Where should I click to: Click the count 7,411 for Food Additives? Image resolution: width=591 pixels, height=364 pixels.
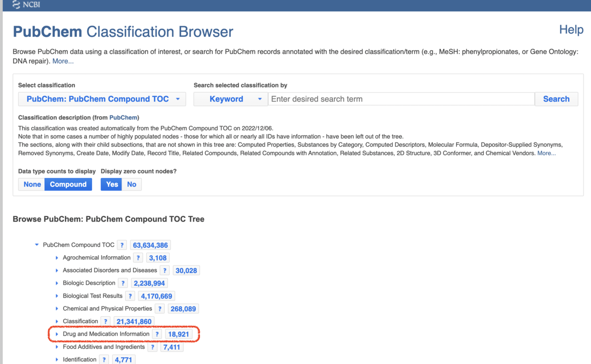tap(172, 348)
